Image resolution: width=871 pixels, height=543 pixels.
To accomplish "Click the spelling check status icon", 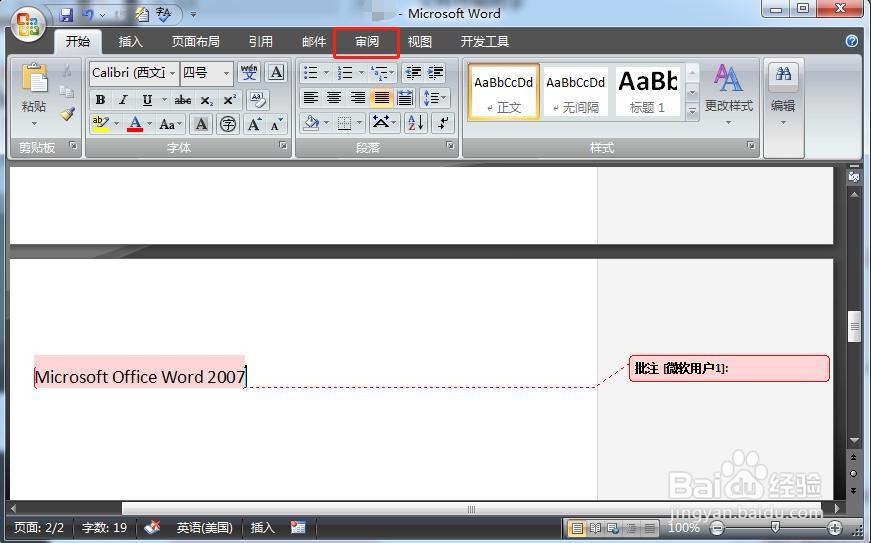I will click(152, 526).
